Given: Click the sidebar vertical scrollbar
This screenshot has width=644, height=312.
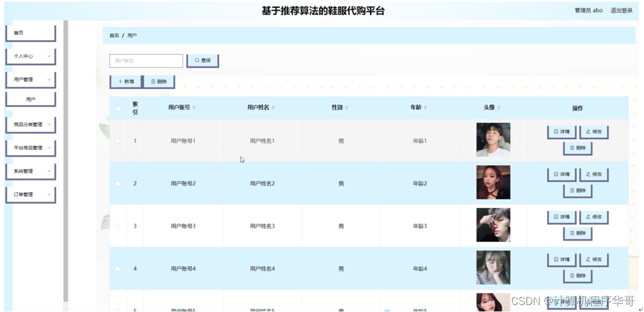Looking at the screenshot, I should point(66,161).
